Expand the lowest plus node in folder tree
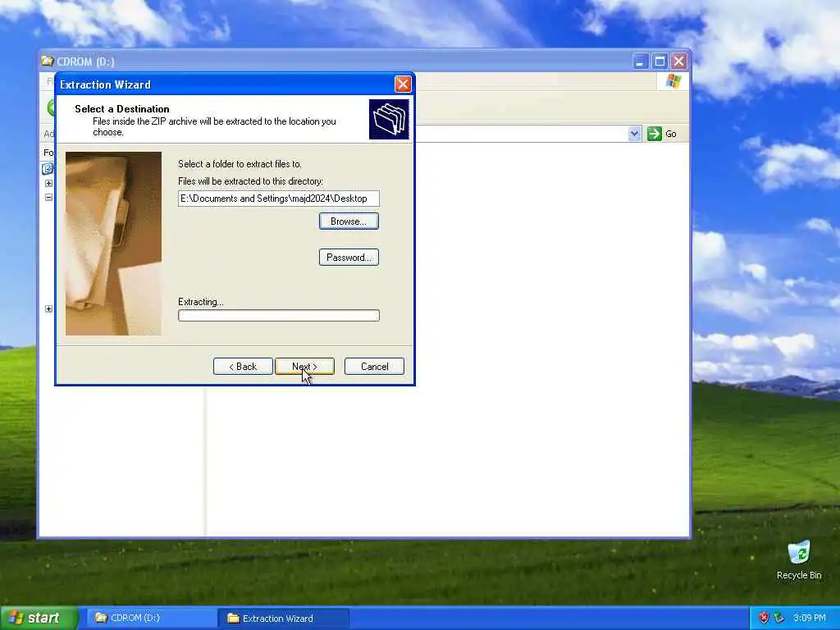 click(48, 308)
